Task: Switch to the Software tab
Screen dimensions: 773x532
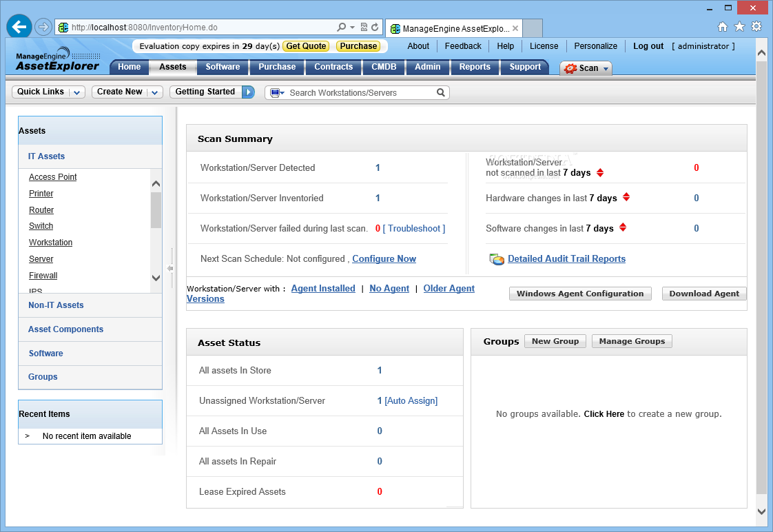Action: [223, 67]
